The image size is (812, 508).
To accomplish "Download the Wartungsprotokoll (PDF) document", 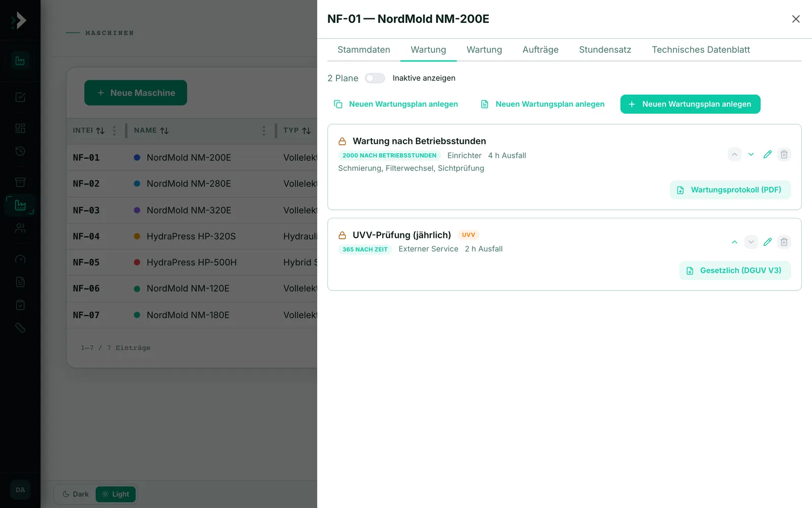I will pyautogui.click(x=730, y=190).
